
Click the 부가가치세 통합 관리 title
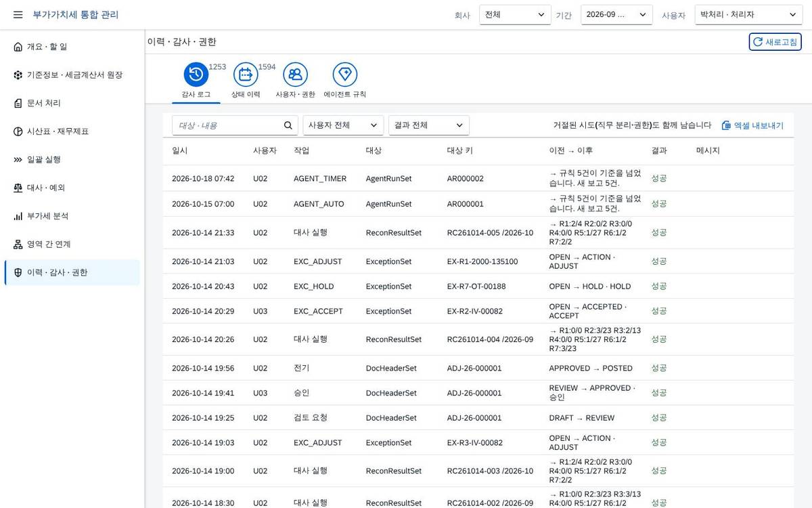click(x=76, y=15)
